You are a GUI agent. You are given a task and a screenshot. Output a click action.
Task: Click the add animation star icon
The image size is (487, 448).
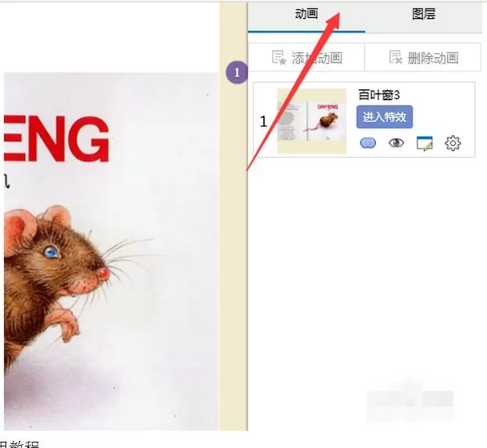(x=278, y=58)
